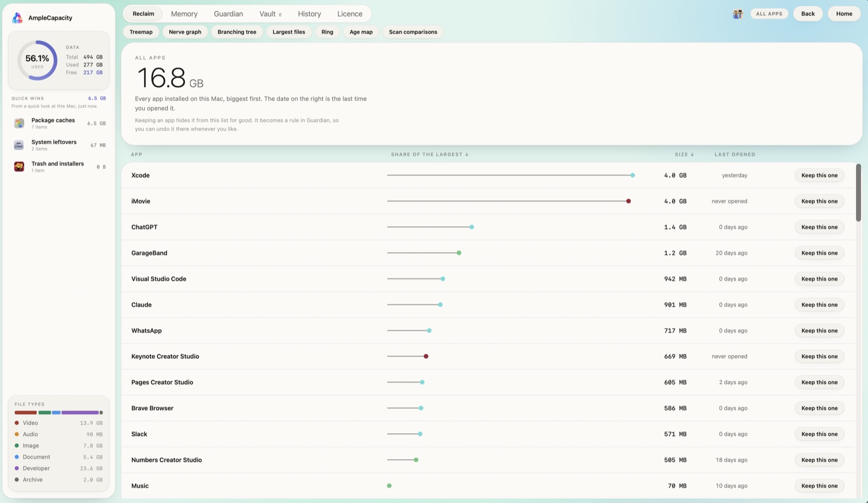Image resolution: width=868 pixels, height=503 pixels.
Task: Keep iMovie with Keep this one
Action: click(819, 201)
